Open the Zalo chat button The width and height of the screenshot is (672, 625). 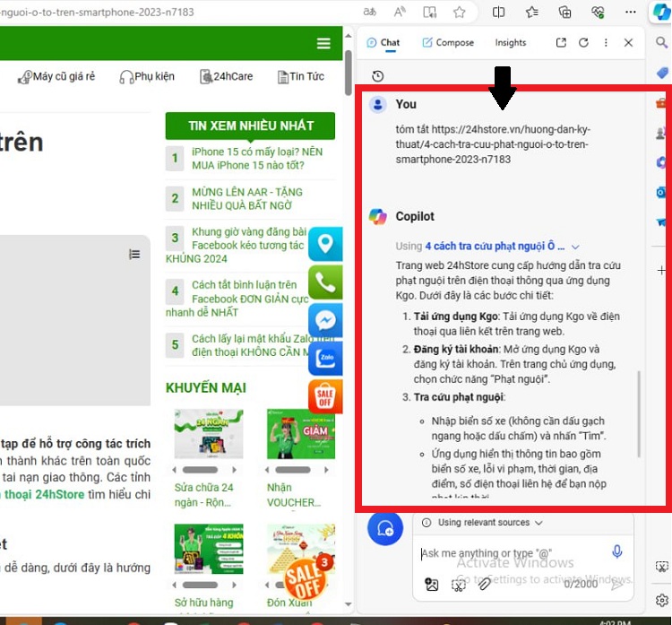tap(325, 358)
